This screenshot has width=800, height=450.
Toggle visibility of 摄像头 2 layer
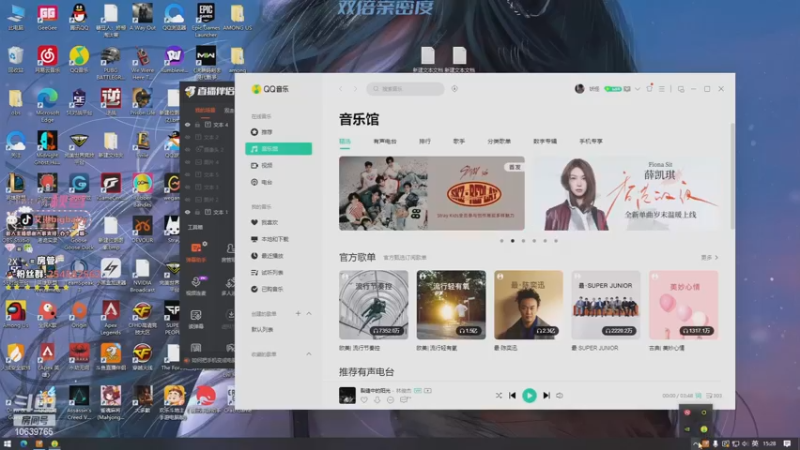(188, 149)
